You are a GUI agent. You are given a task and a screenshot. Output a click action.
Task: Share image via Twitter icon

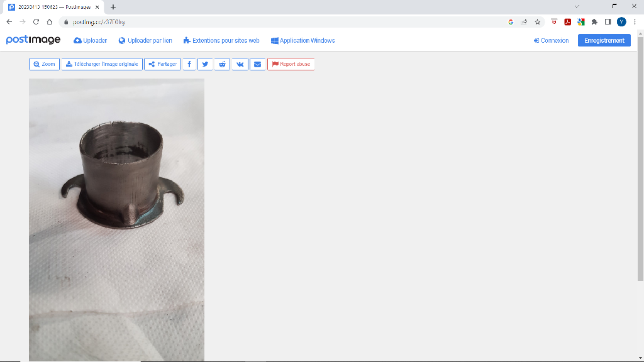[206, 64]
